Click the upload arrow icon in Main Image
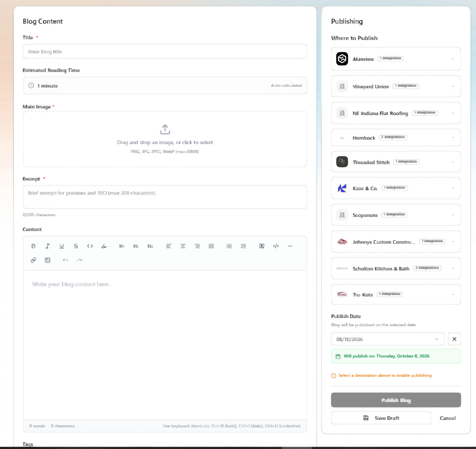 click(x=165, y=129)
